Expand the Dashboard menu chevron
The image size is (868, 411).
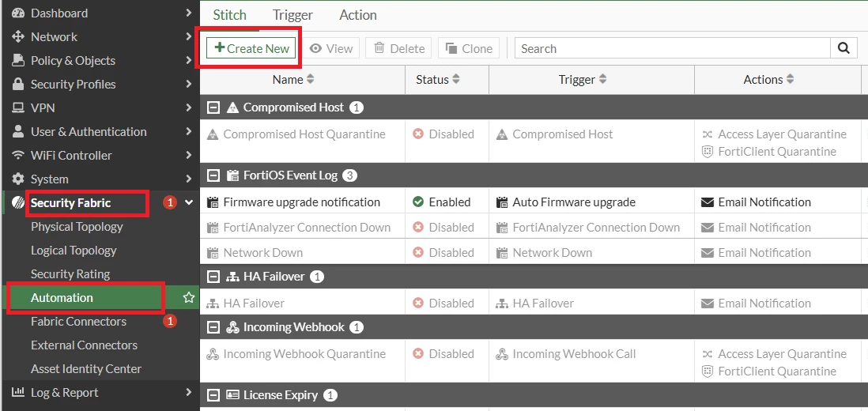(189, 13)
